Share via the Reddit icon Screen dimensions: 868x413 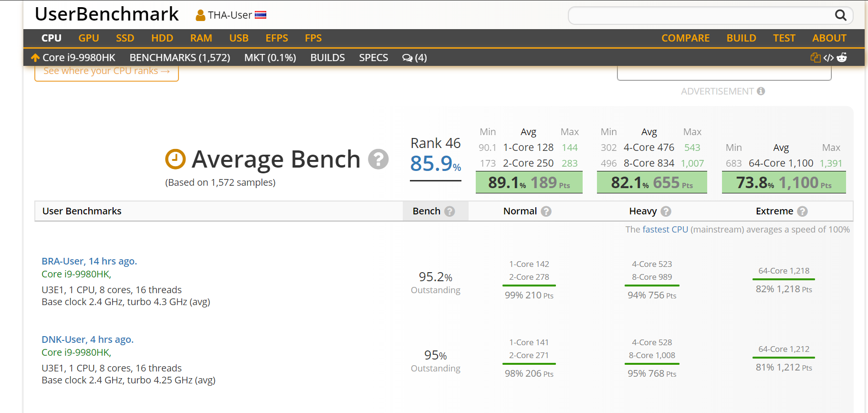click(x=842, y=58)
